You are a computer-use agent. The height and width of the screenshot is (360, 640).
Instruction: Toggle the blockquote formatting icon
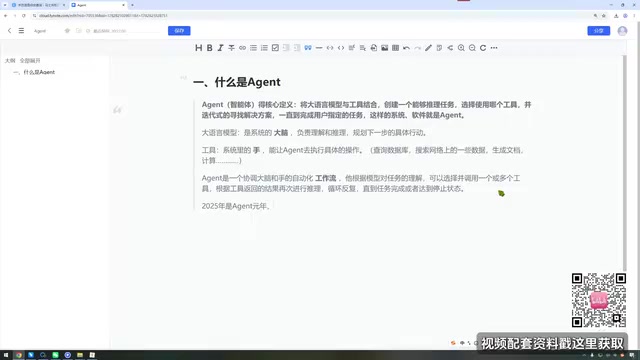pyautogui.click(x=308, y=48)
